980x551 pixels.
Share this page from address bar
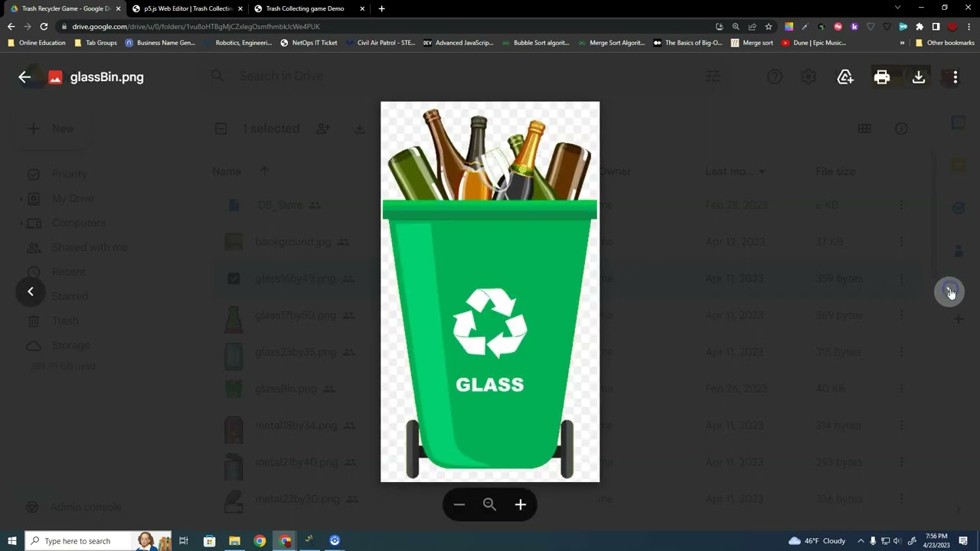[x=752, y=26]
